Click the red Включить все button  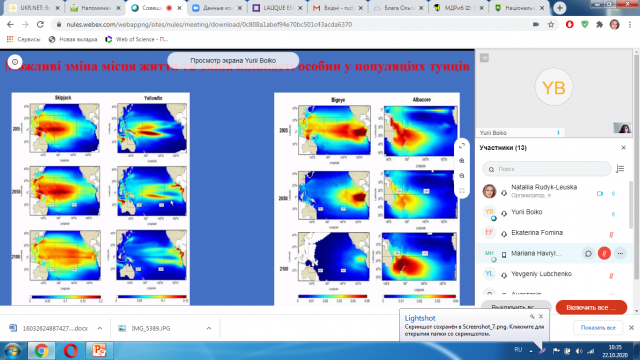[x=591, y=307]
